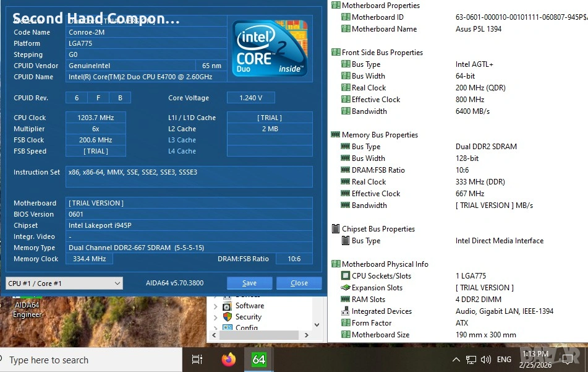This screenshot has height=372, width=588.
Task: Open Firefox from the taskbar
Action: pos(229,360)
